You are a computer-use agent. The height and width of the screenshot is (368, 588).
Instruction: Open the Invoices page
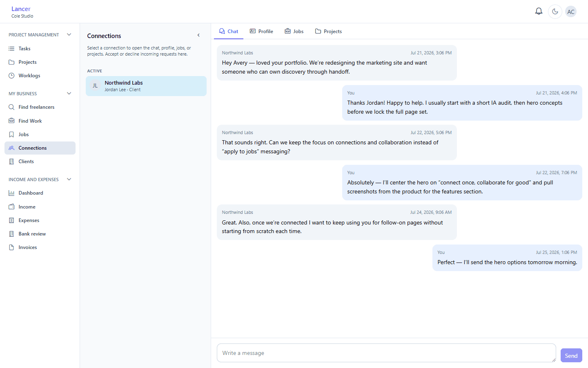point(40,247)
